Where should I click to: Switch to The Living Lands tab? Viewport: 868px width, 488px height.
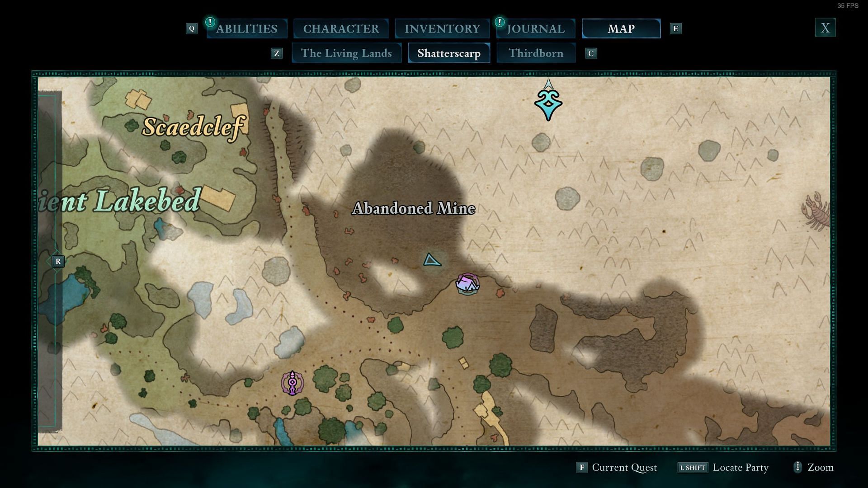point(346,53)
